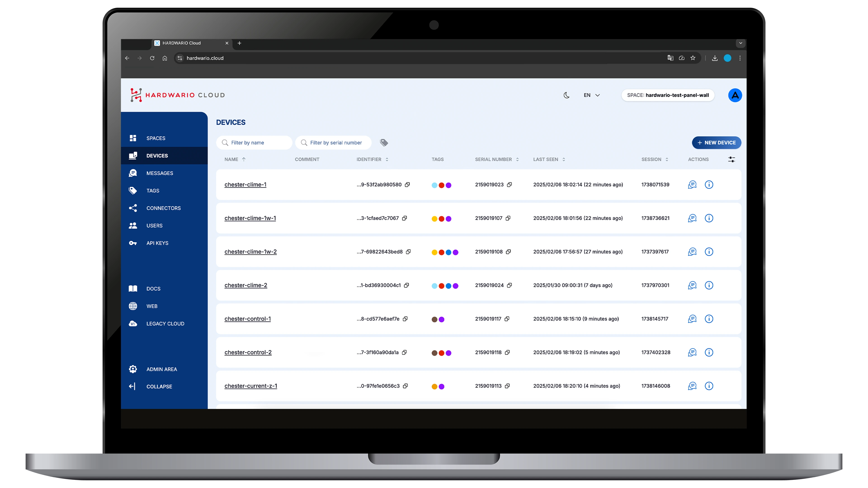868x488 pixels.
Task: Click the New Device button
Action: point(716,143)
